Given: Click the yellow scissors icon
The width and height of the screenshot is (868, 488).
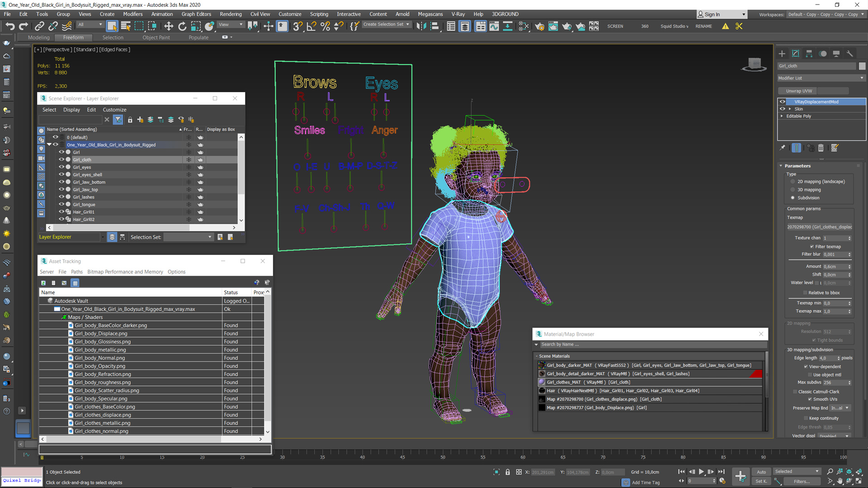Looking at the screenshot, I should (739, 26).
